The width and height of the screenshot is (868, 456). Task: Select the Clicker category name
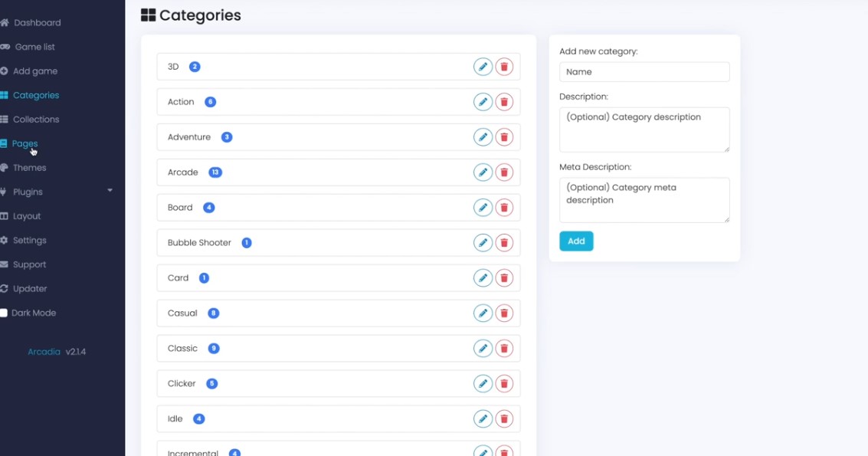(182, 383)
